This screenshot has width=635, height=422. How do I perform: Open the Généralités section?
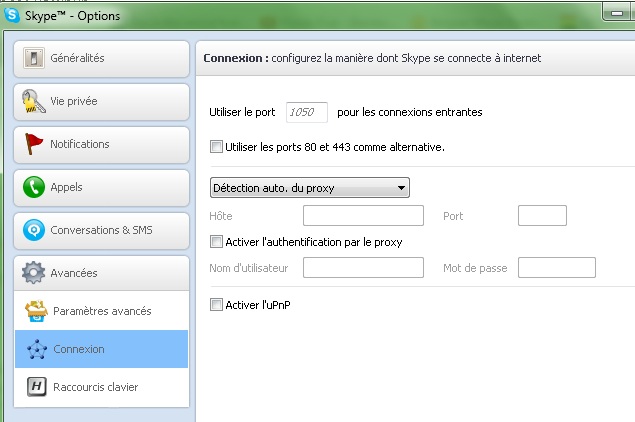coord(101,59)
